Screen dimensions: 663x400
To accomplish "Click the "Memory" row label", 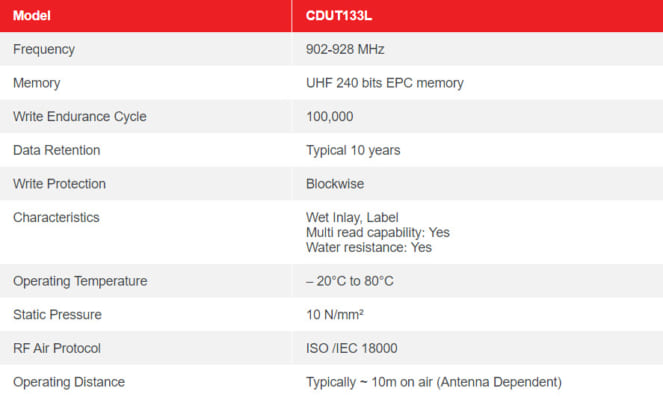I will click(36, 83).
